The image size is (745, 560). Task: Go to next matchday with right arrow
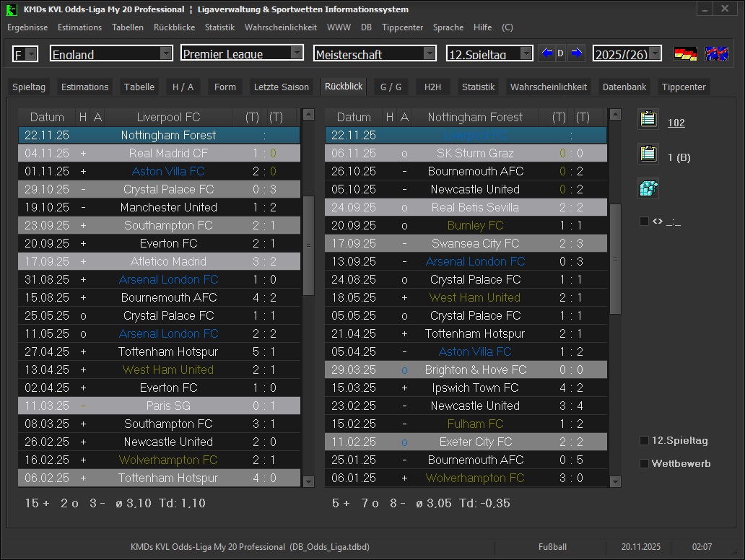pos(576,53)
